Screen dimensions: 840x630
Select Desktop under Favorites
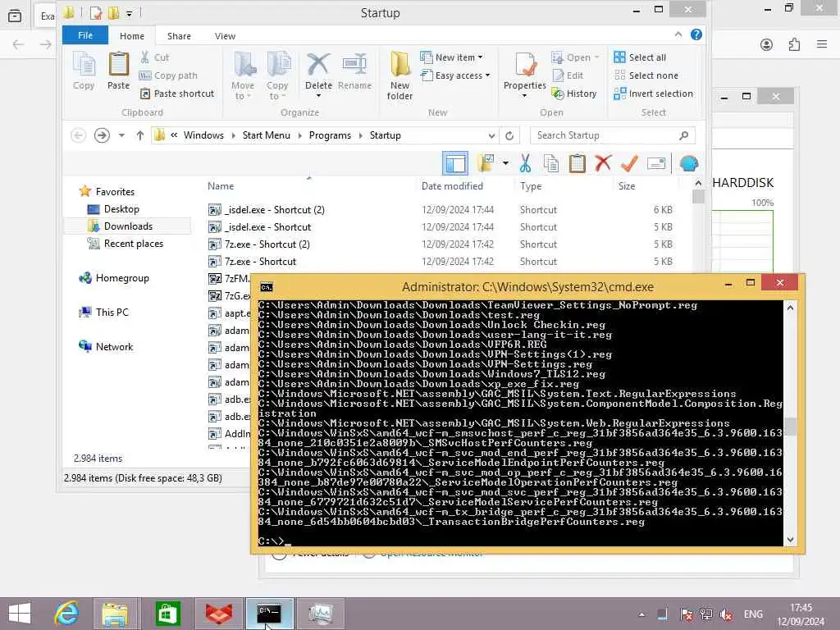121,209
